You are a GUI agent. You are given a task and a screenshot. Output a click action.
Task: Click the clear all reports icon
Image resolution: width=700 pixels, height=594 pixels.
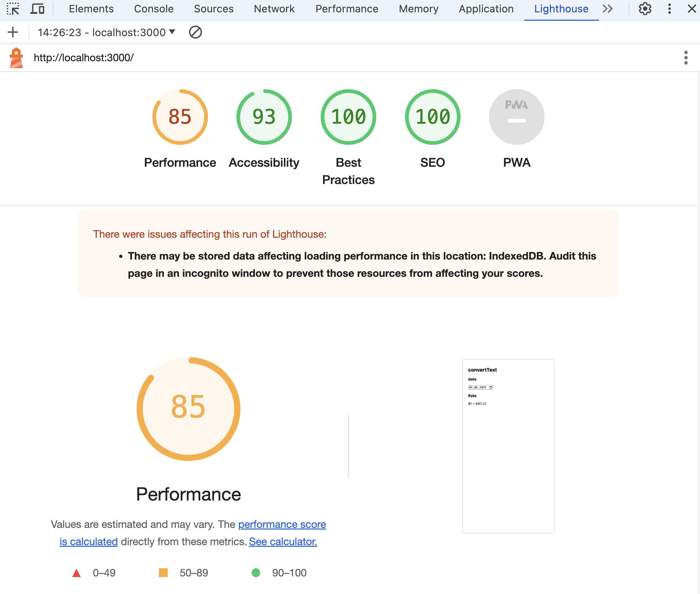195,32
